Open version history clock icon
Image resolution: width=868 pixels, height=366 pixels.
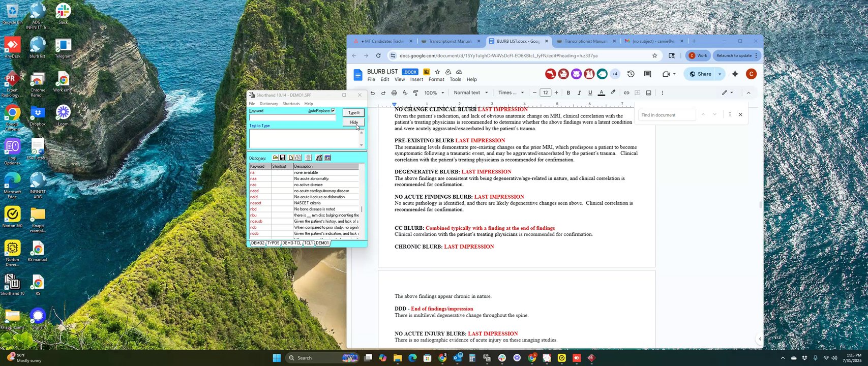(631, 74)
